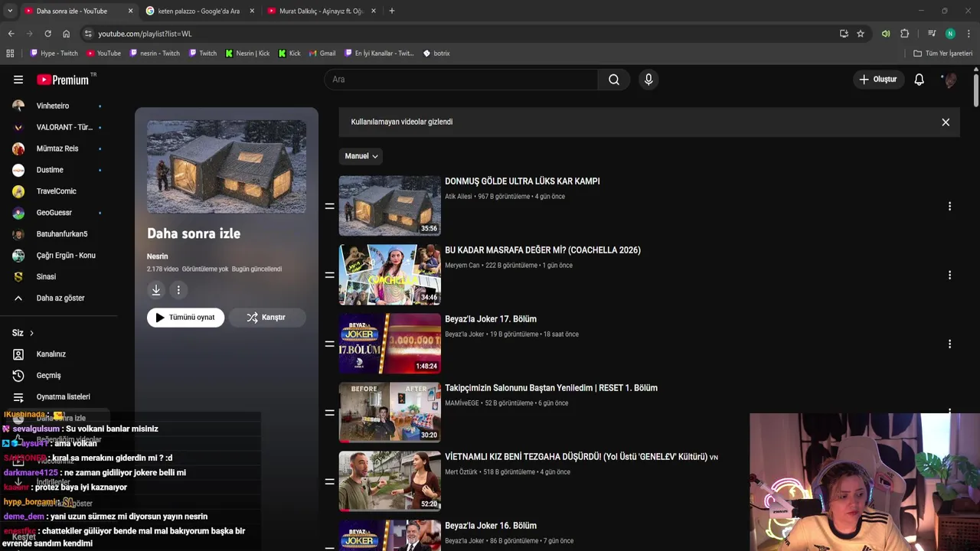This screenshot has height=551, width=980.
Task: Open GeoGuessr subscription channel
Action: [x=54, y=213]
